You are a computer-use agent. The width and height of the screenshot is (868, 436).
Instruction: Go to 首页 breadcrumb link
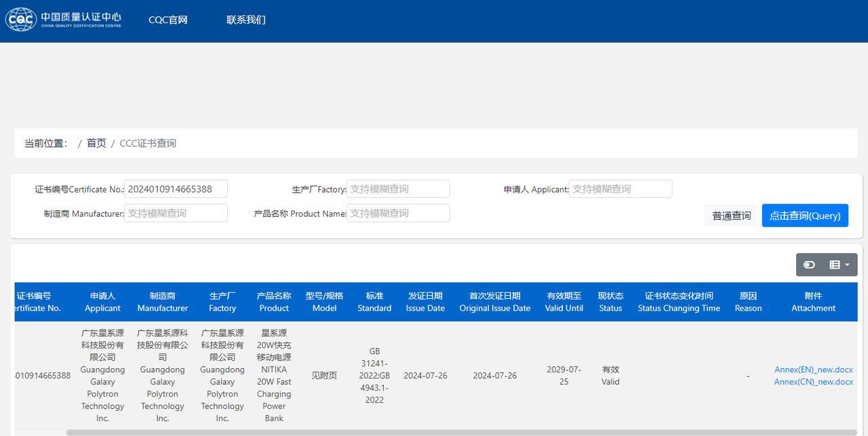[x=96, y=143]
